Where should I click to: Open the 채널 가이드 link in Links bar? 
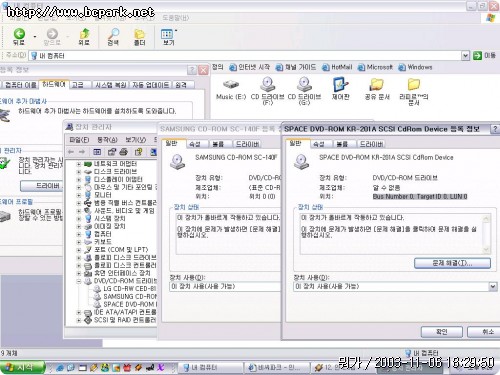[296, 67]
